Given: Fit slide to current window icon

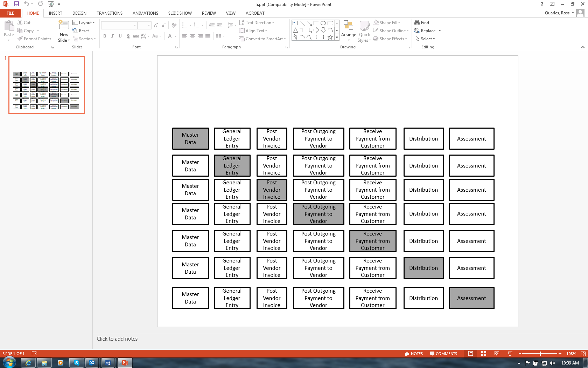Looking at the screenshot, I should 583,354.
